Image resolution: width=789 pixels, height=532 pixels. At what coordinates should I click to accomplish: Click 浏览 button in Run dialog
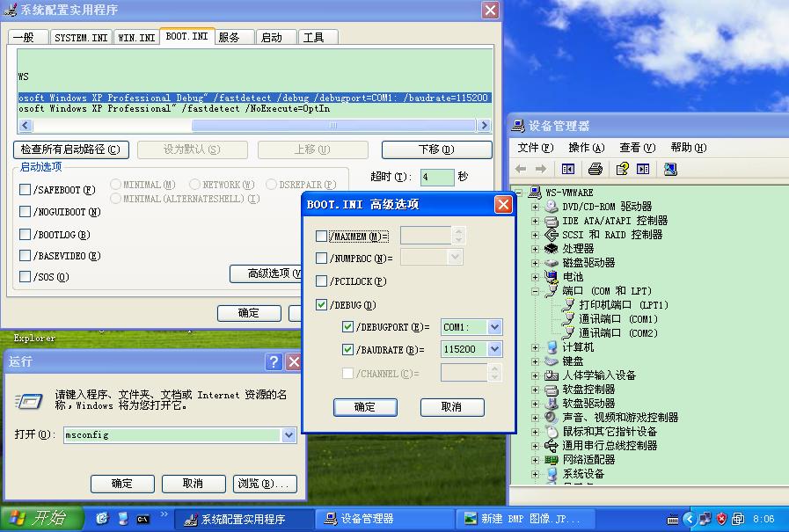tap(265, 484)
